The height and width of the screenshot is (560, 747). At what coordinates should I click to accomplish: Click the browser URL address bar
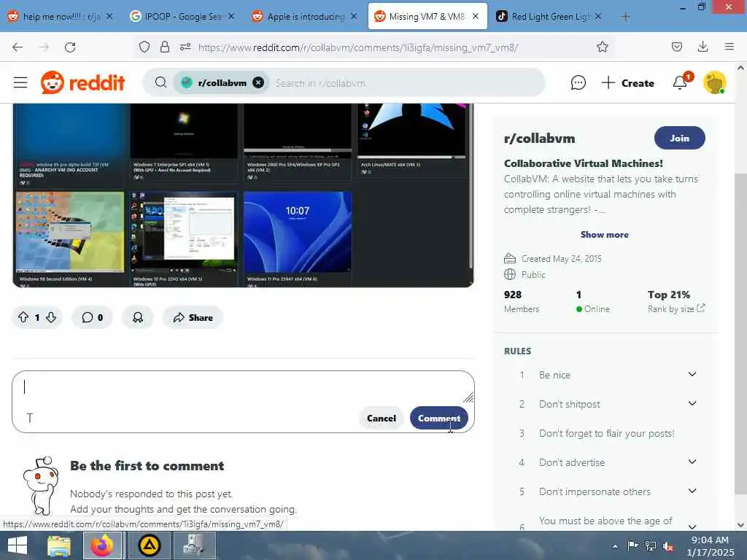[x=358, y=47]
